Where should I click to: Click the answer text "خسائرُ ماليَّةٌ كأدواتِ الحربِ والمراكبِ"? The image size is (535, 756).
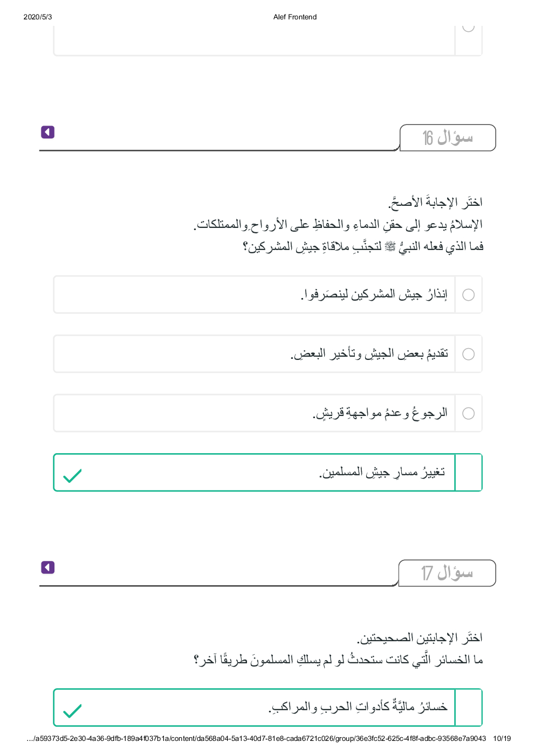coord(358,707)
